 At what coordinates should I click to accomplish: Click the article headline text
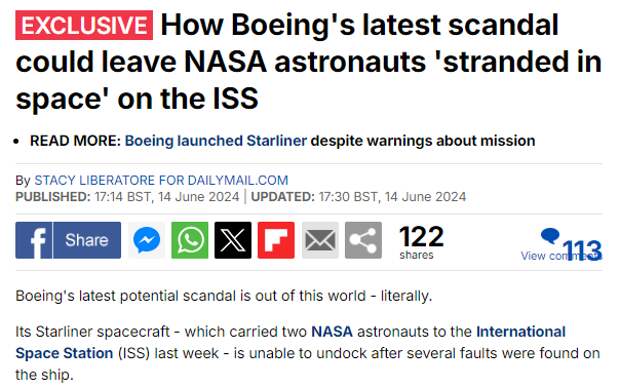click(x=308, y=62)
